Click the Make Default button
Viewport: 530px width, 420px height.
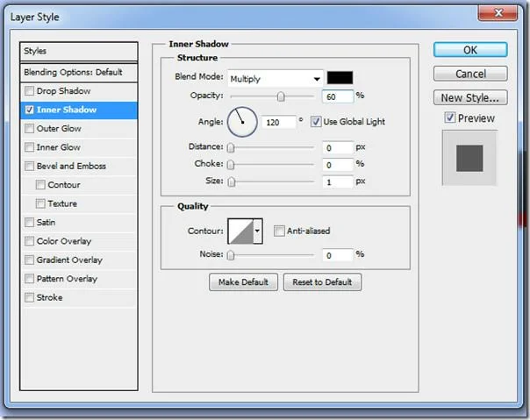point(243,282)
